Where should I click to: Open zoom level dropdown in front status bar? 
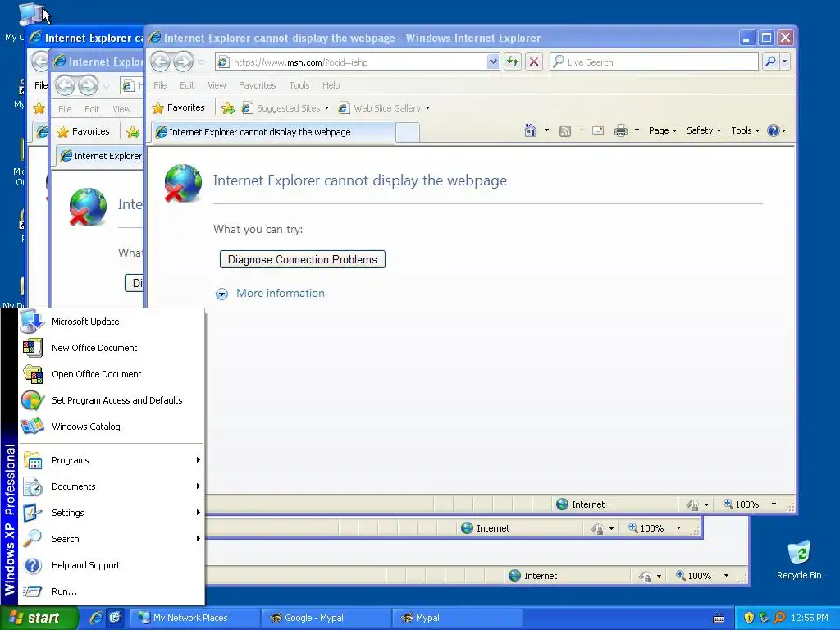point(774,504)
